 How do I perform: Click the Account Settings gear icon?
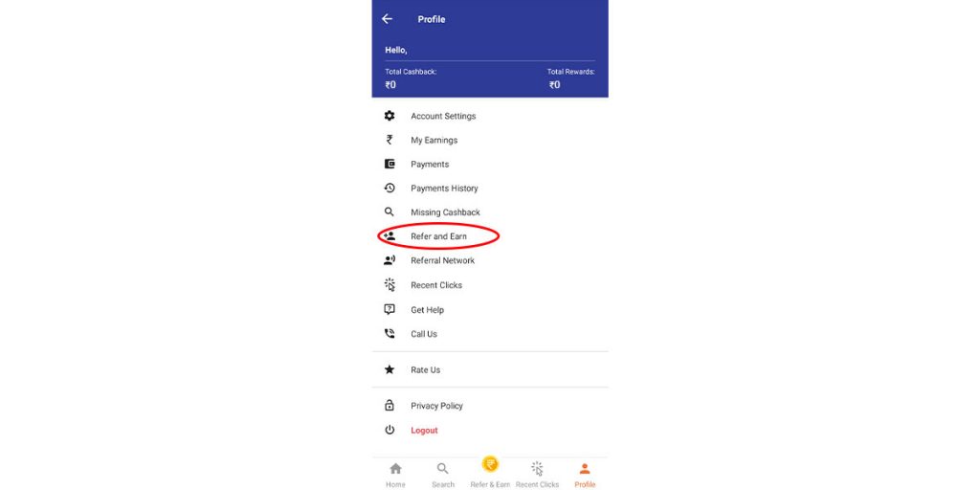pyautogui.click(x=390, y=116)
